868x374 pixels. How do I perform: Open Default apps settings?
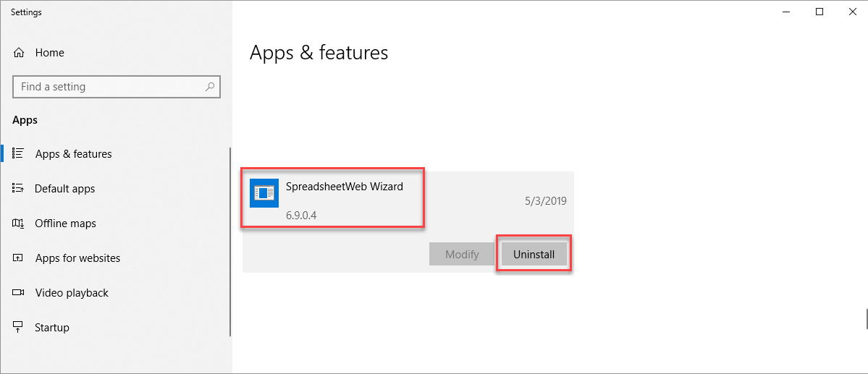[64, 189]
